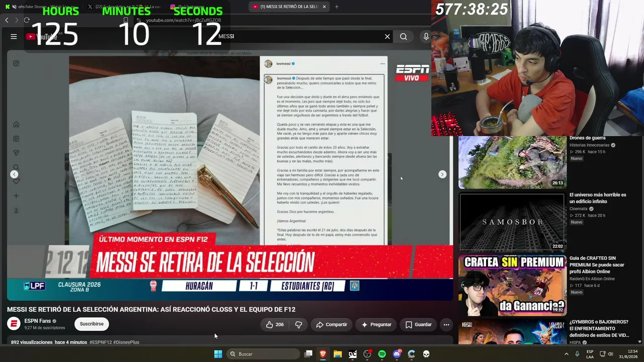
Task: Open the ESP LAA language switcher
Action: [590, 354]
